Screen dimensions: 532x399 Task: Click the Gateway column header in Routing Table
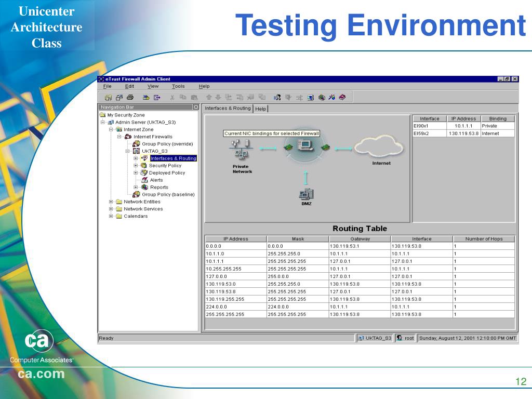pyautogui.click(x=360, y=239)
